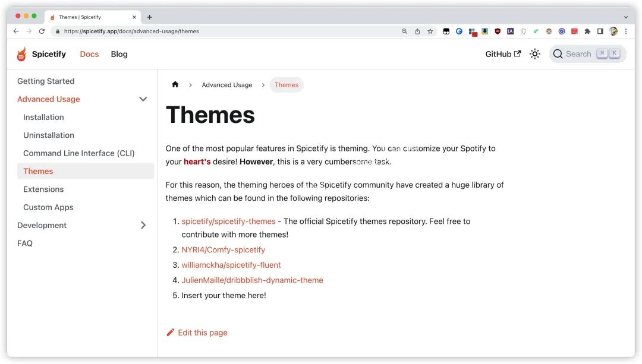Select Themes in the sidebar
642x364 pixels.
point(86,171)
